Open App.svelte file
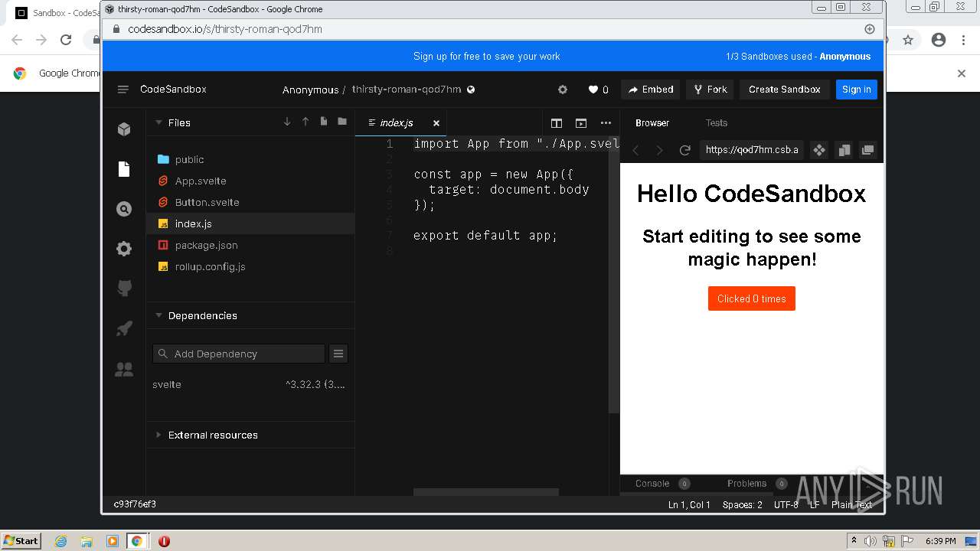980x551 pixels. [x=250, y=181]
